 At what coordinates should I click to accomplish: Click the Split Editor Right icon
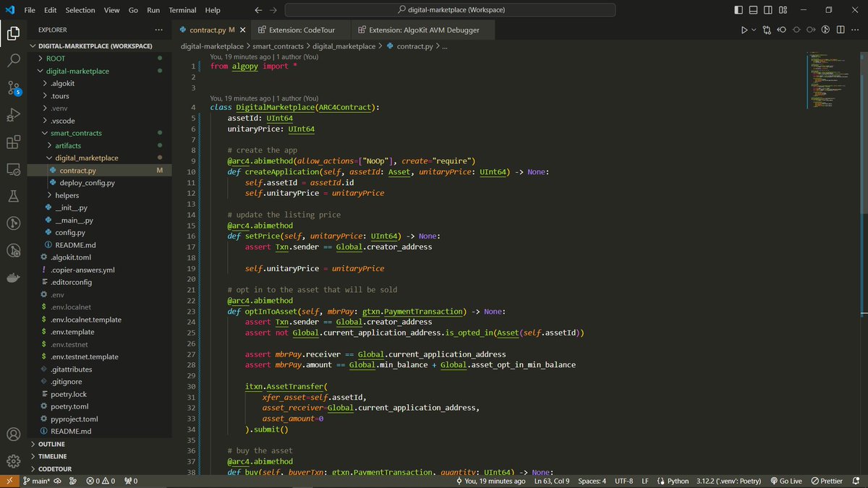841,30
